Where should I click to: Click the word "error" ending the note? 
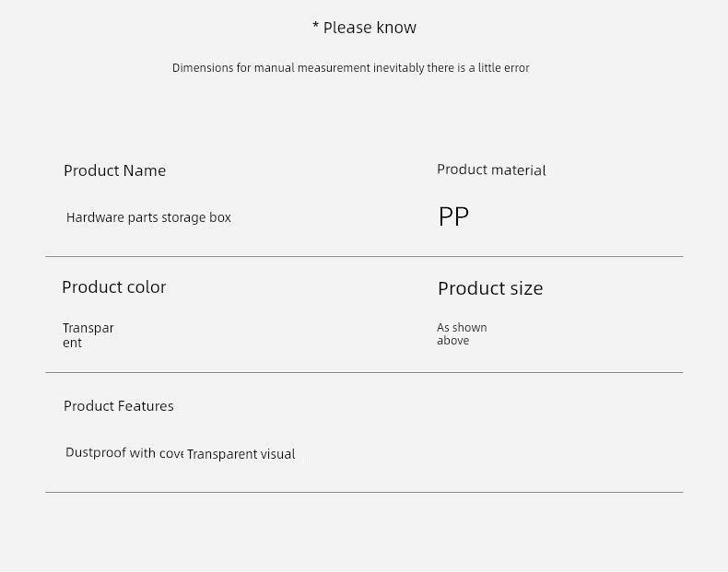pos(516,68)
